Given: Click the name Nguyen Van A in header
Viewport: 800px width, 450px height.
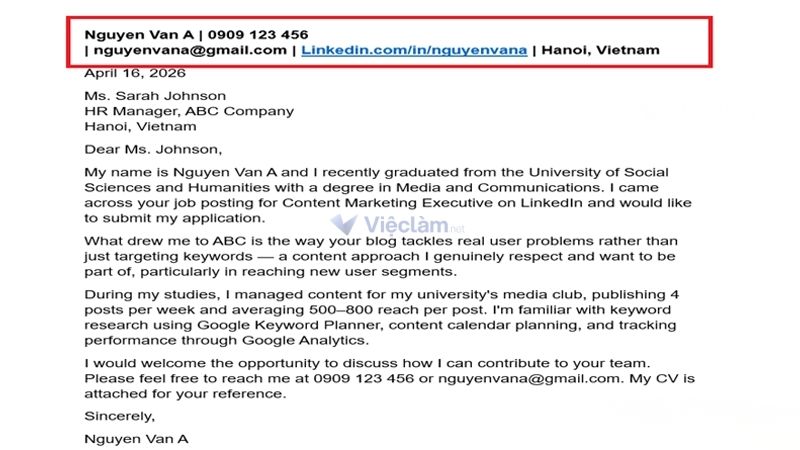Looking at the screenshot, I should pyautogui.click(x=139, y=35).
